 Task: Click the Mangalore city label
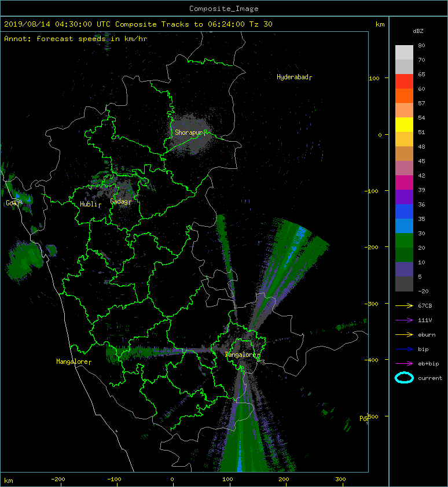74,361
